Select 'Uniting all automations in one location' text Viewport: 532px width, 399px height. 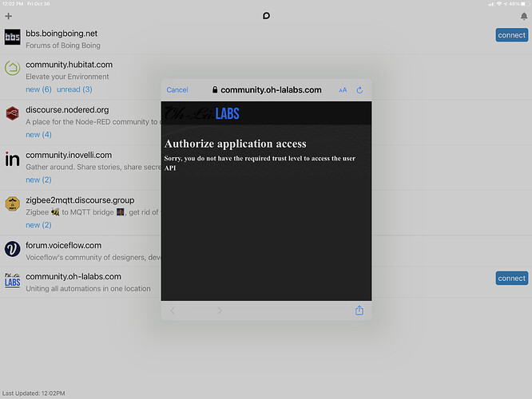click(88, 289)
